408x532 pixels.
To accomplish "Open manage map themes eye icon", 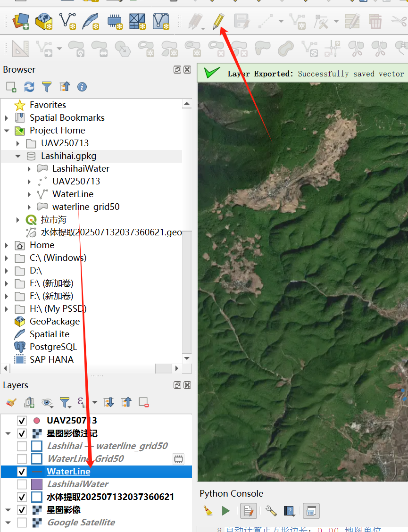I will (47, 402).
